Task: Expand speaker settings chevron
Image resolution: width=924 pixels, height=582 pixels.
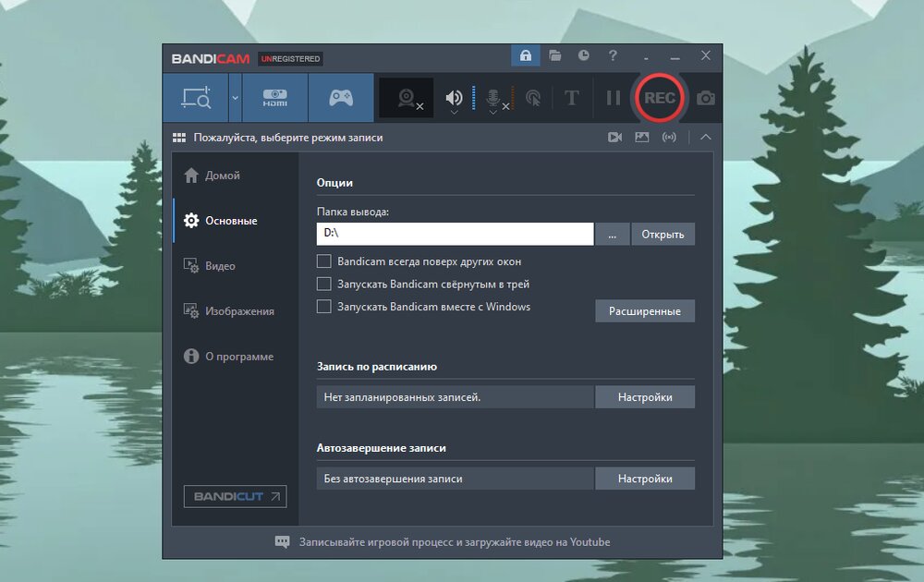Action: [x=454, y=112]
